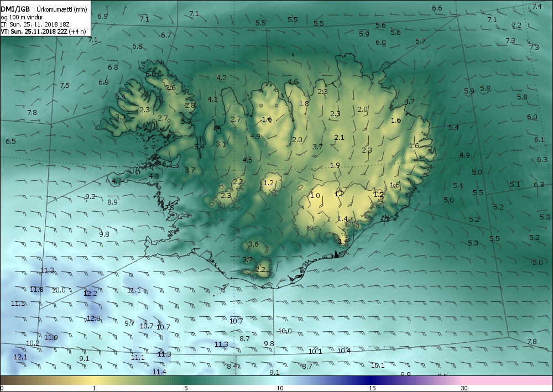Click the 5.7 value northeast of Iceland
This screenshot has height=392, width=553.
click(420, 41)
